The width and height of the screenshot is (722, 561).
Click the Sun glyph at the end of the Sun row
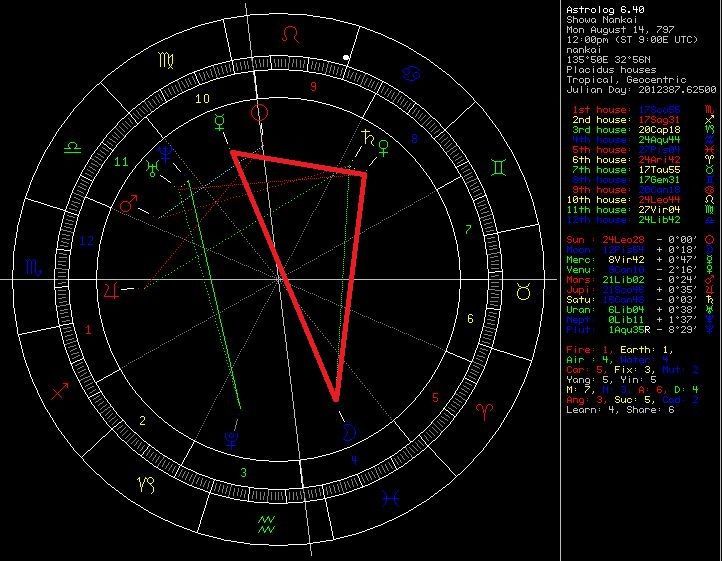pyautogui.click(x=709, y=240)
